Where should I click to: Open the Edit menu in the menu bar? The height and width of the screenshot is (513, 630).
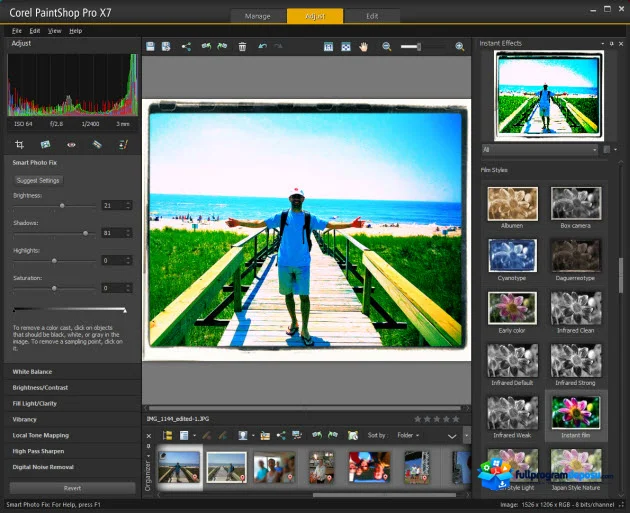[x=35, y=31]
